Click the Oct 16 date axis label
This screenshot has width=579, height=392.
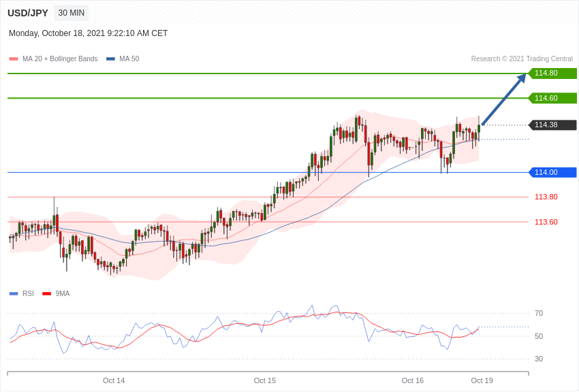tap(413, 380)
